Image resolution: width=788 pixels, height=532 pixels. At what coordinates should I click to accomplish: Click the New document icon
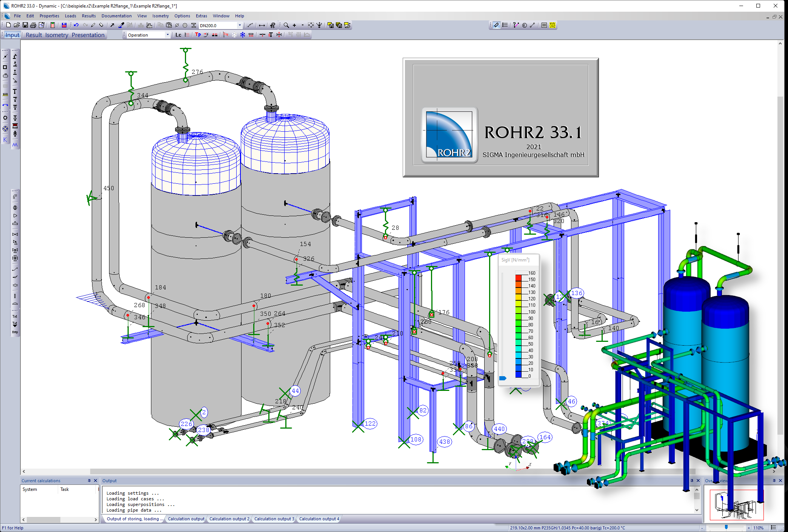coord(8,25)
